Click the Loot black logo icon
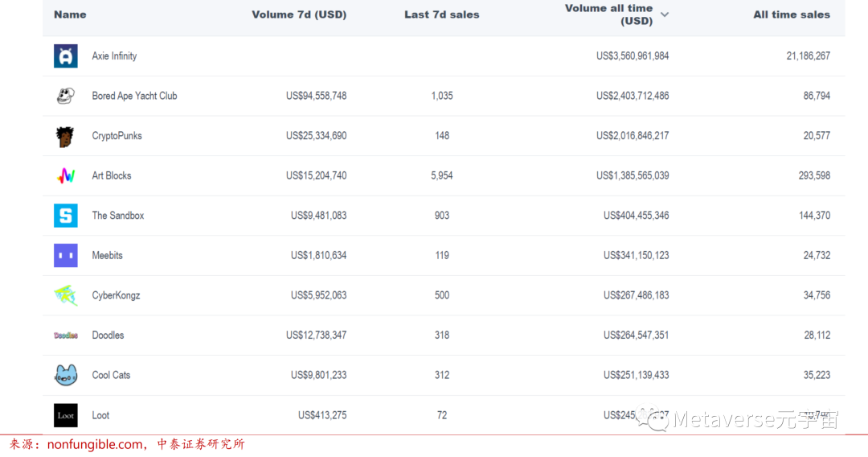 [65, 415]
